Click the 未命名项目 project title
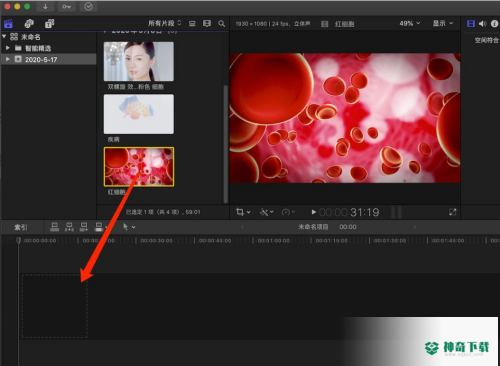This screenshot has height=366, width=500. [x=313, y=227]
